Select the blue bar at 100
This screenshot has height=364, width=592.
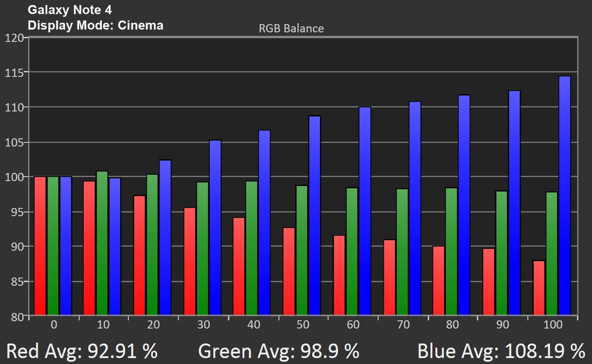[x=564, y=196]
